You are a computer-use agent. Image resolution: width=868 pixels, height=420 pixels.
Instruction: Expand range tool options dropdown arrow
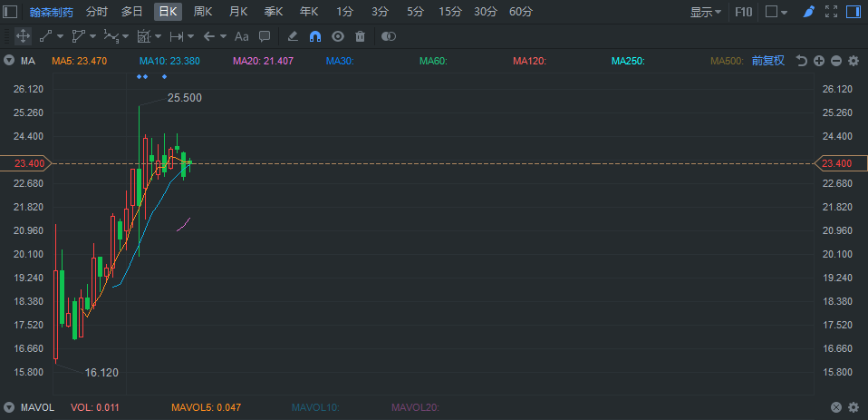191,36
